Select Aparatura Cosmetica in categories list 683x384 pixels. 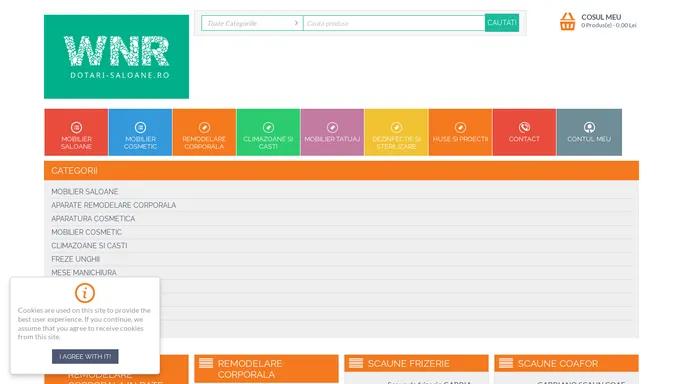(93, 219)
